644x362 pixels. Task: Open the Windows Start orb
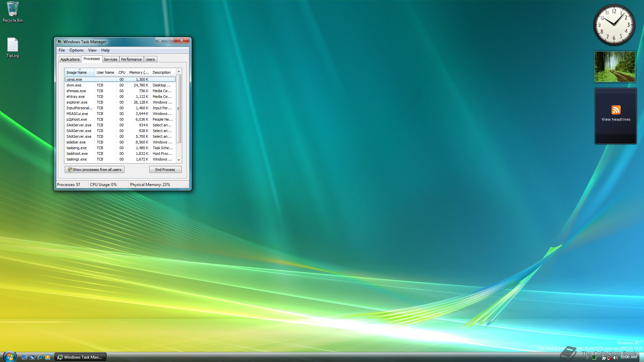pyautogui.click(x=9, y=356)
